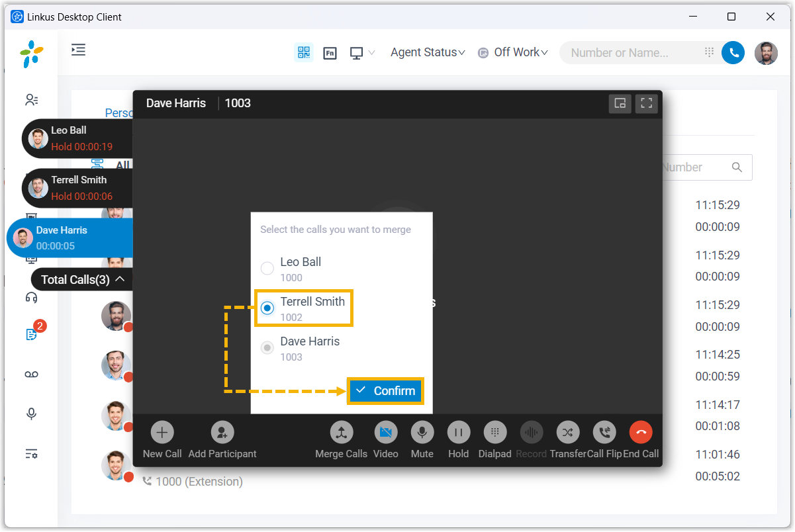The width and height of the screenshot is (795, 532).
Task: Open the dialpad grid in search bar
Action: coord(709,52)
